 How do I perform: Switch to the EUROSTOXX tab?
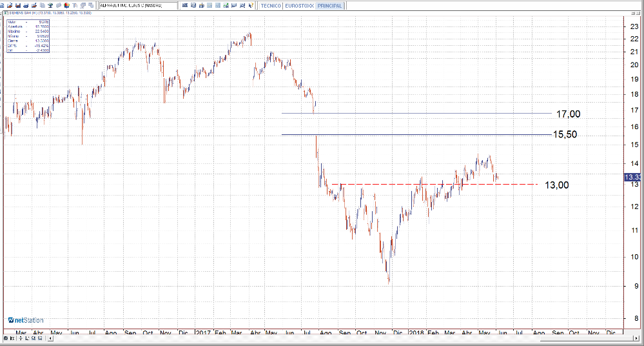(299, 6)
